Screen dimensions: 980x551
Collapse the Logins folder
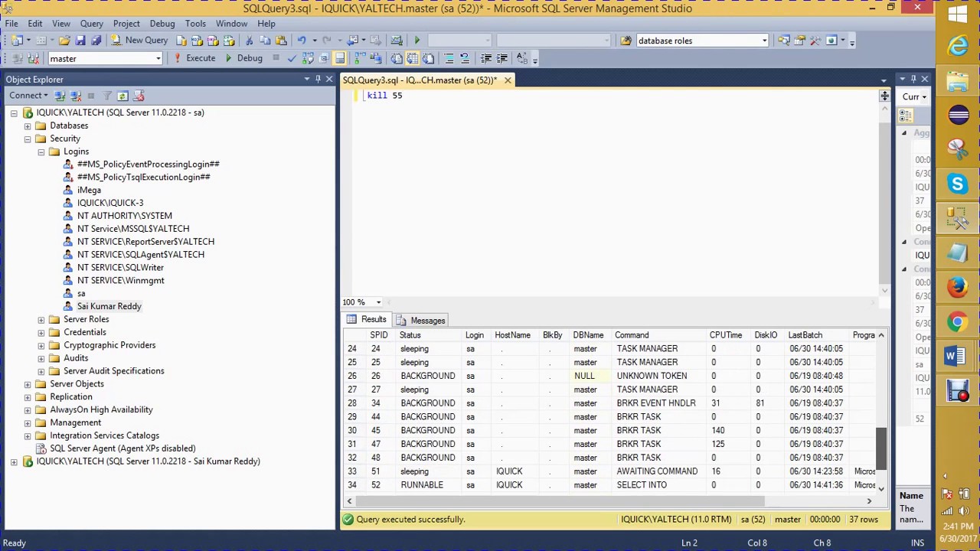(41, 152)
